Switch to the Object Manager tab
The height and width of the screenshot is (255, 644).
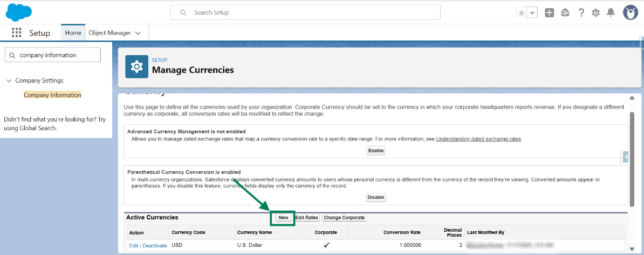coord(109,33)
